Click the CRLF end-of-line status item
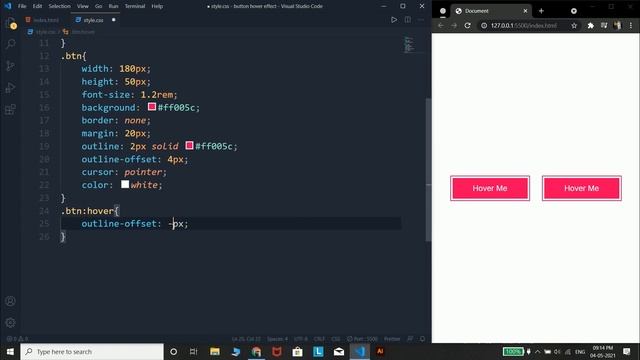 [x=320, y=339]
